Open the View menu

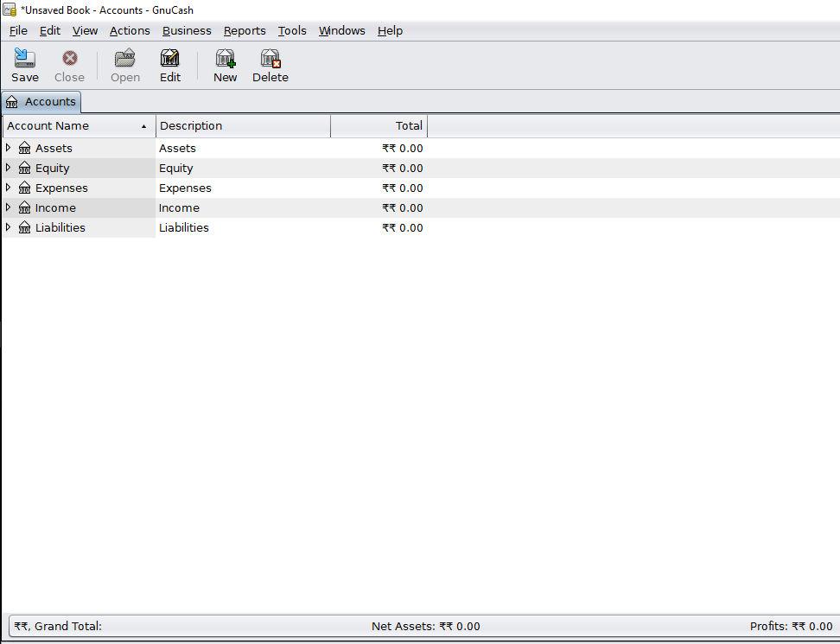86,30
